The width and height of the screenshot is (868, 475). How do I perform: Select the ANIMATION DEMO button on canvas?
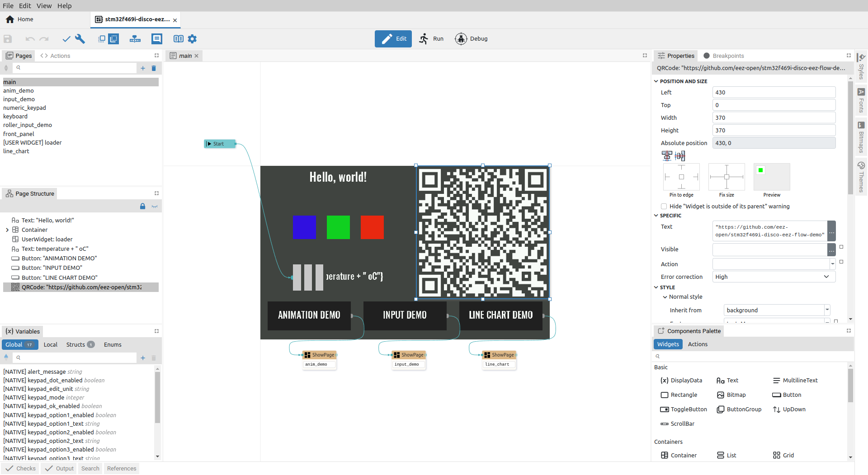pos(309,315)
